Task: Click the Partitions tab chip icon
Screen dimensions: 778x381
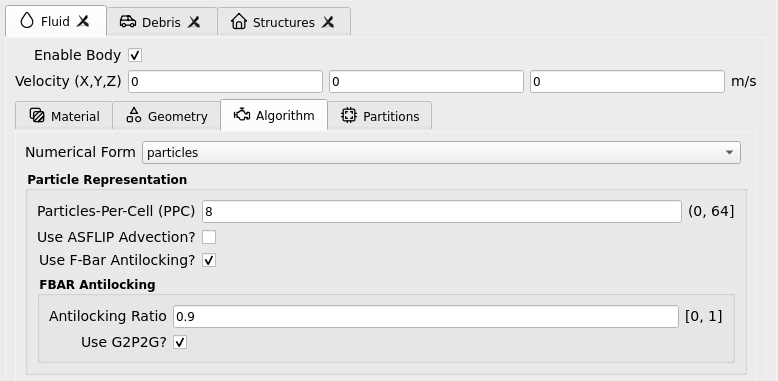Action: coord(349,116)
